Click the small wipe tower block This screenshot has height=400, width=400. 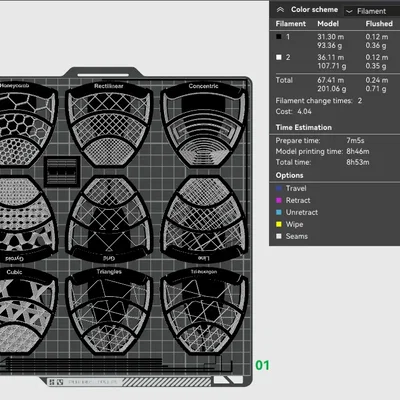coord(62,171)
